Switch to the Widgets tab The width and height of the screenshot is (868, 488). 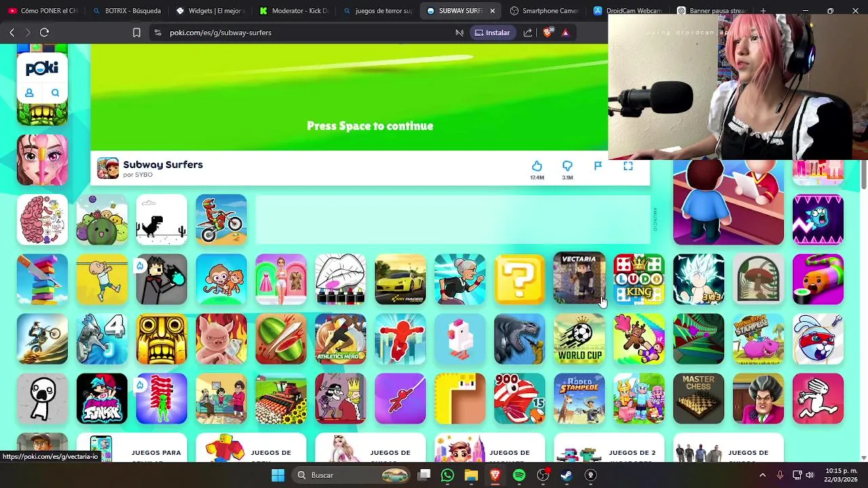coord(210,11)
